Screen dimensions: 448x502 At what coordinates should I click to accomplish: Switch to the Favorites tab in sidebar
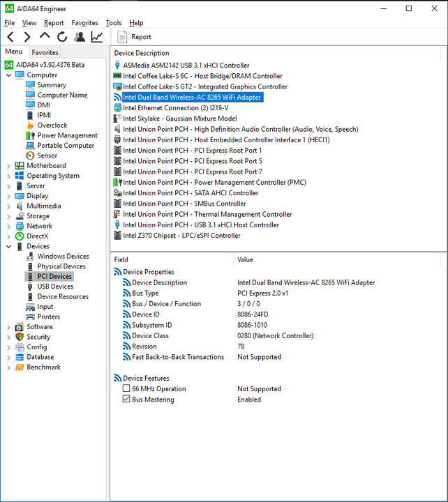click(45, 52)
